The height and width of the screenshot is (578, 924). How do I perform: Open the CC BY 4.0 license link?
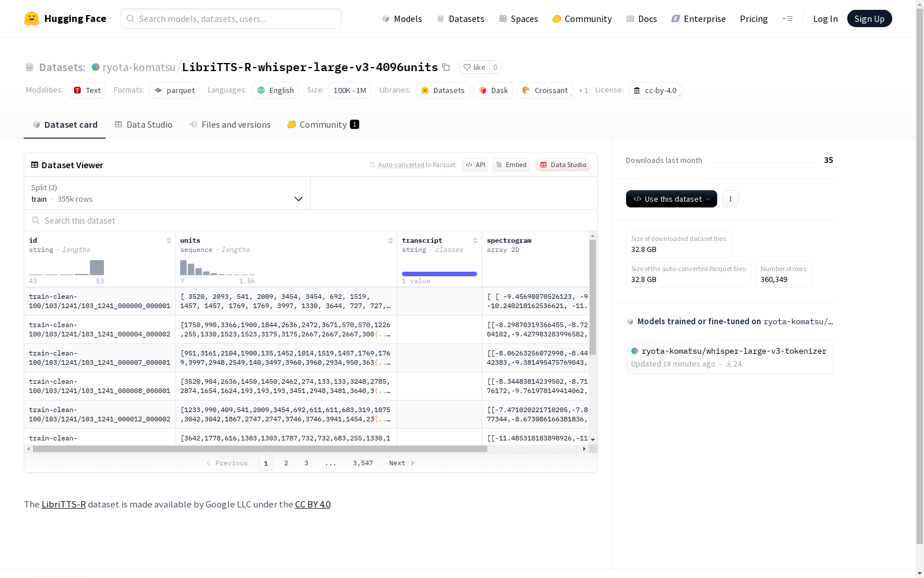click(x=312, y=504)
